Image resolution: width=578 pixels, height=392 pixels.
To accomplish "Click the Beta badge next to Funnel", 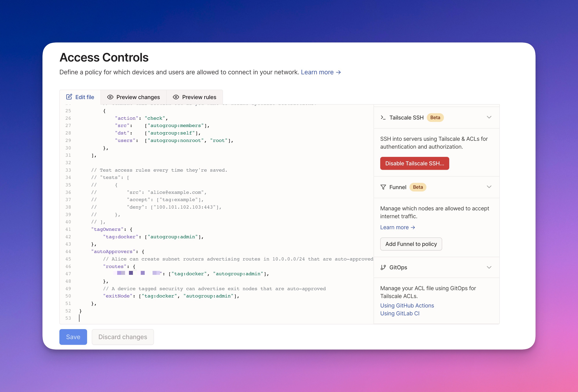I will [x=418, y=187].
